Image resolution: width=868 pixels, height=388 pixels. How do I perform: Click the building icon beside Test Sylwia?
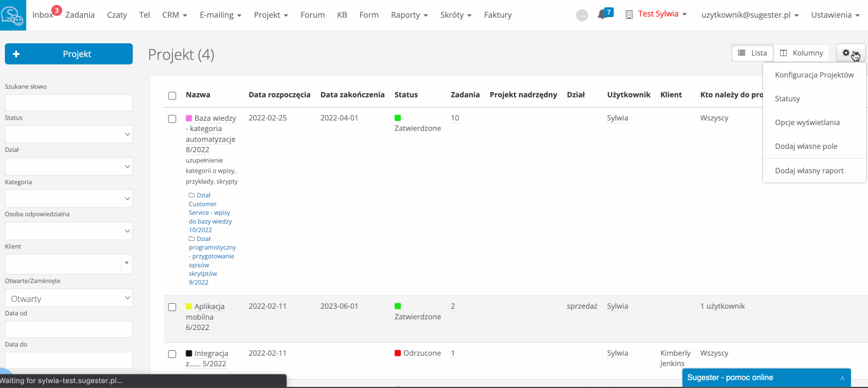click(629, 15)
